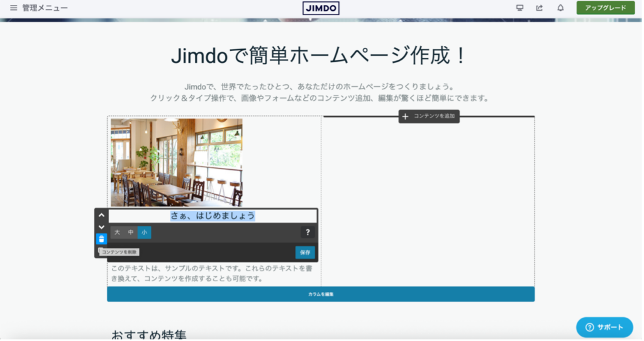
Task: Open the 管理メニュー hamburger icon
Action: click(14, 8)
